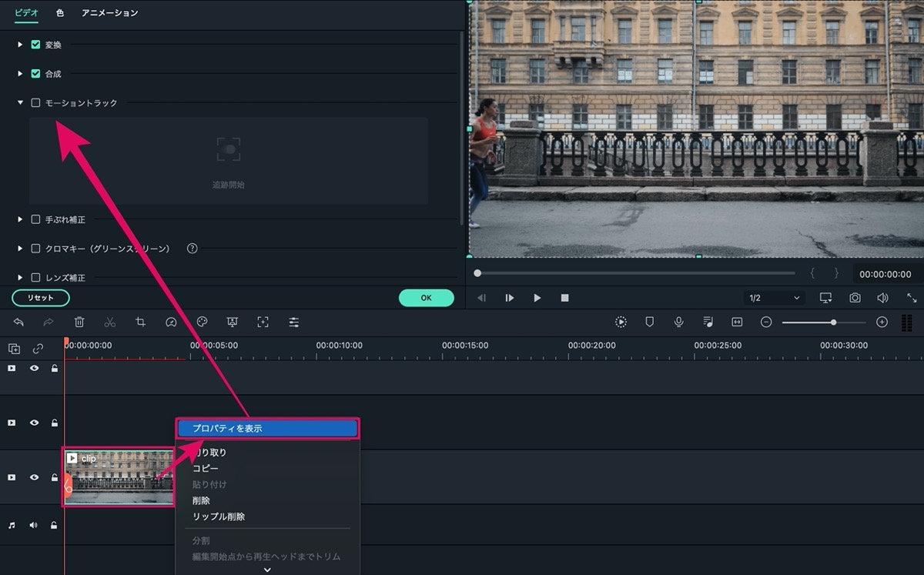The height and width of the screenshot is (575, 924).
Task: Open the color palette tool
Action: pos(202,323)
